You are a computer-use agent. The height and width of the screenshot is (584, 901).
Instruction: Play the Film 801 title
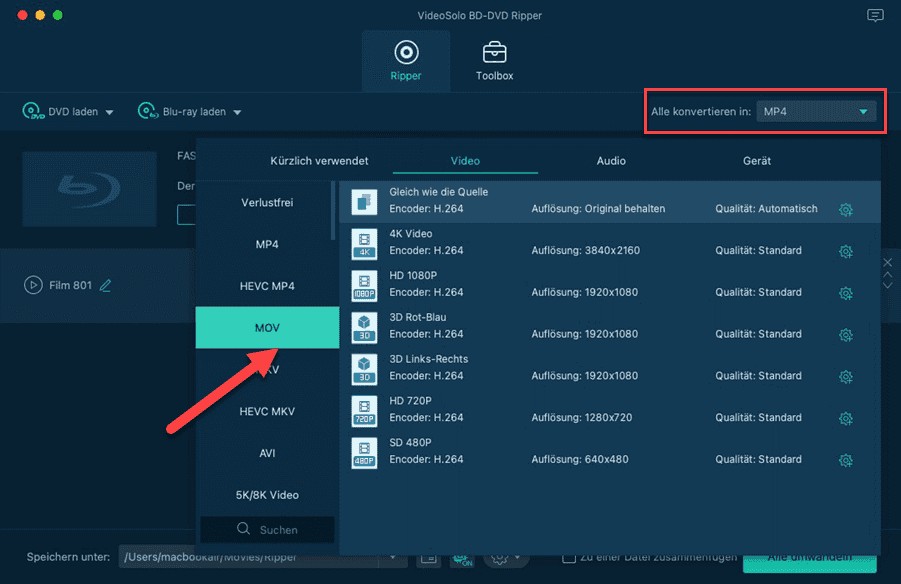tap(33, 285)
